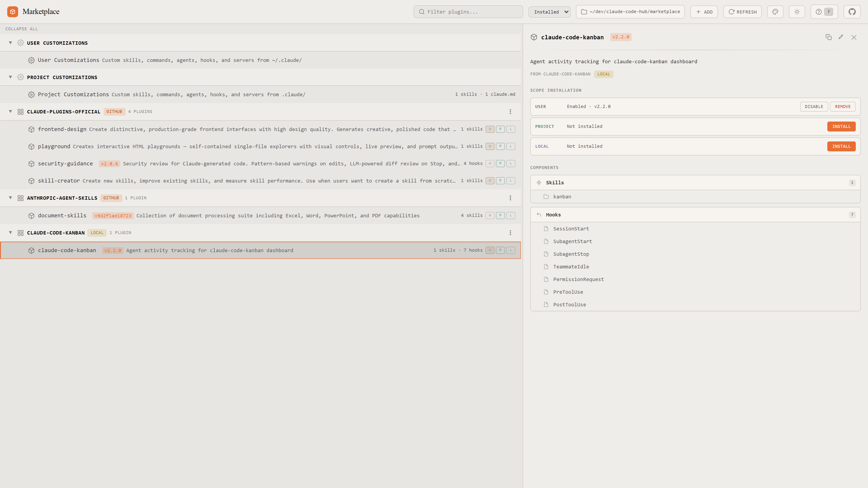Disable the plugin in USER scope
The height and width of the screenshot is (488, 868).
click(x=814, y=107)
